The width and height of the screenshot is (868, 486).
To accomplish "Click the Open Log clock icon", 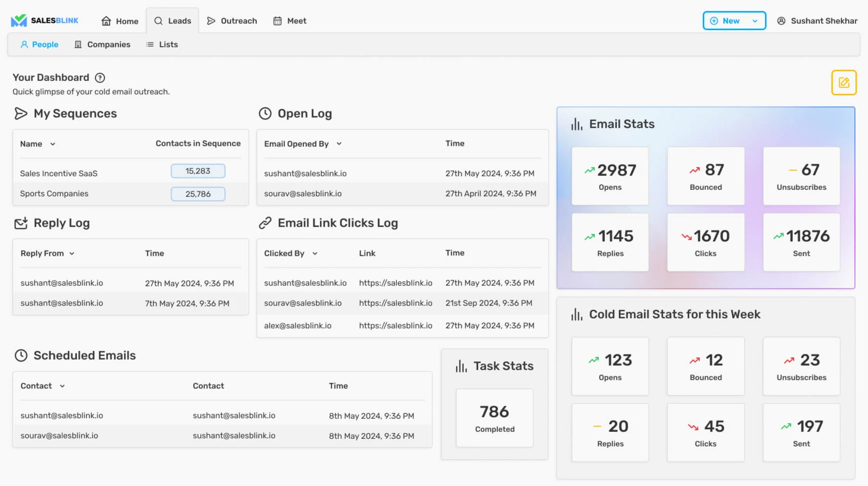I will point(265,113).
